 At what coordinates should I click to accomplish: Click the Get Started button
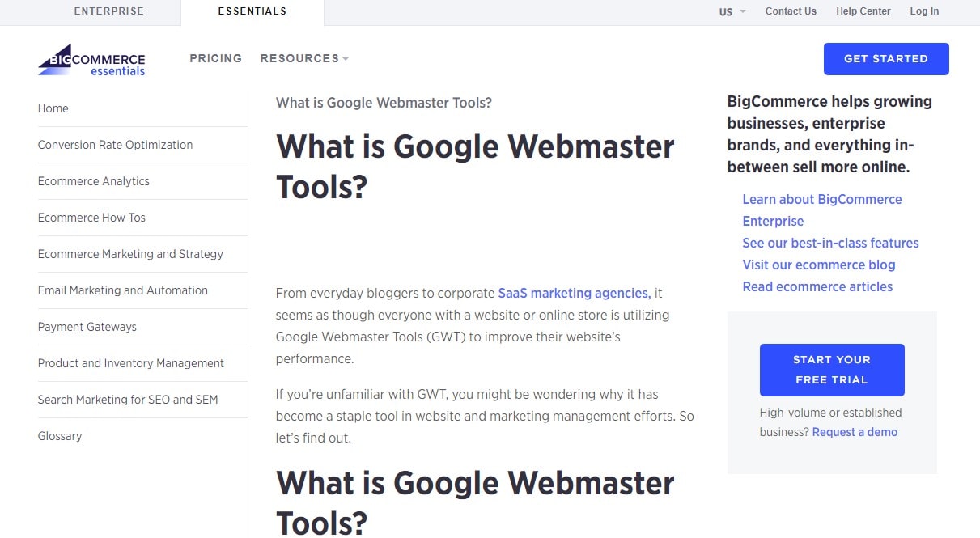coord(886,59)
